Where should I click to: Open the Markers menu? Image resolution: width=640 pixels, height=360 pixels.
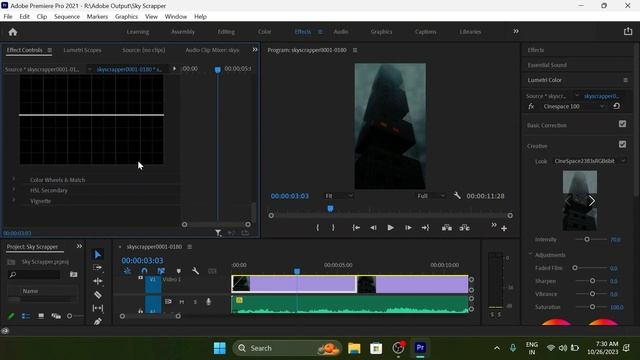(x=97, y=17)
